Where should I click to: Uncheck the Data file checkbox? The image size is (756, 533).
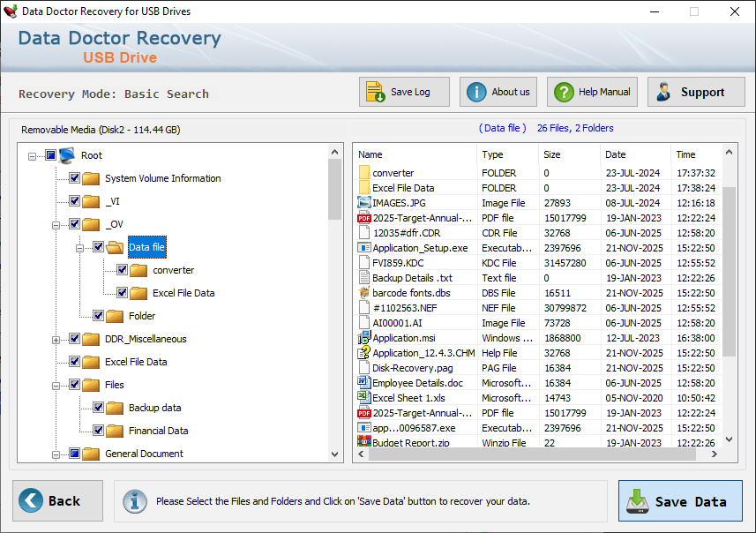tap(98, 246)
